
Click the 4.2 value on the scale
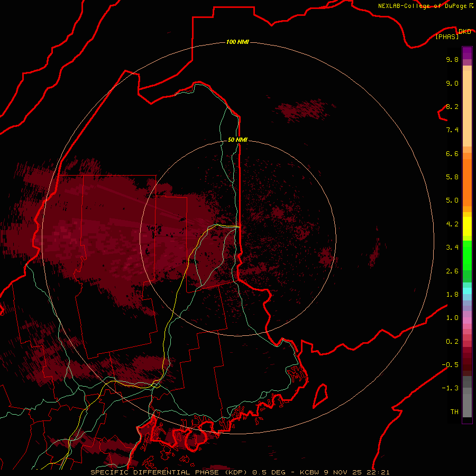(452, 224)
